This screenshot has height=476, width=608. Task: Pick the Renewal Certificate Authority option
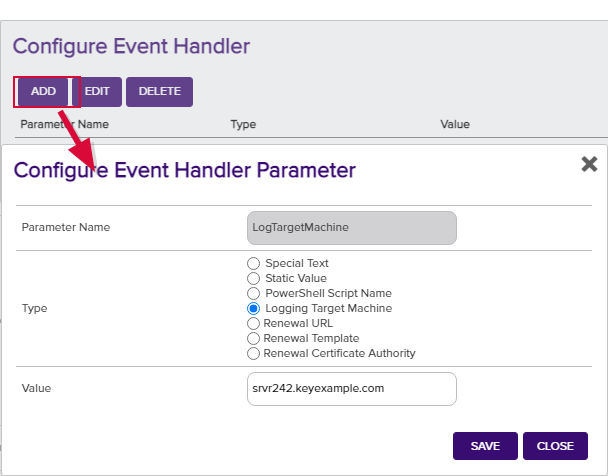point(254,353)
